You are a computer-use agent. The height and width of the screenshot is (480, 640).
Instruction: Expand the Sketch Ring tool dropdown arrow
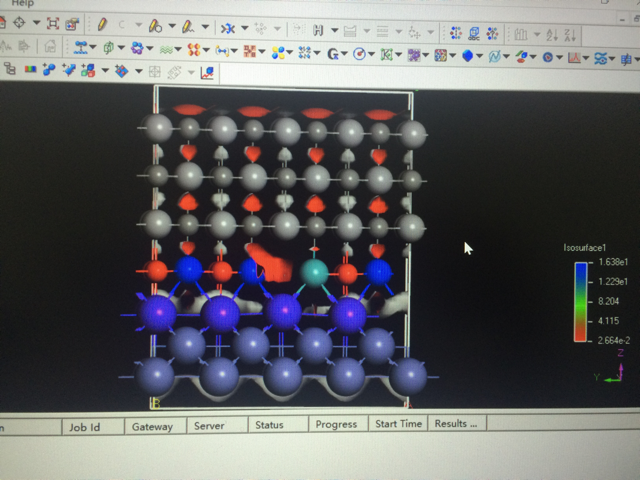[172, 26]
